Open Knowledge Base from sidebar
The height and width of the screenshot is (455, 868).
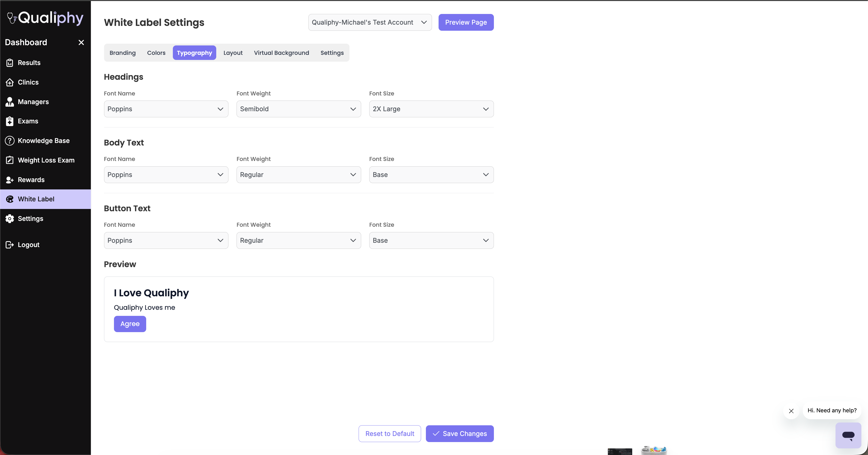pos(45,141)
